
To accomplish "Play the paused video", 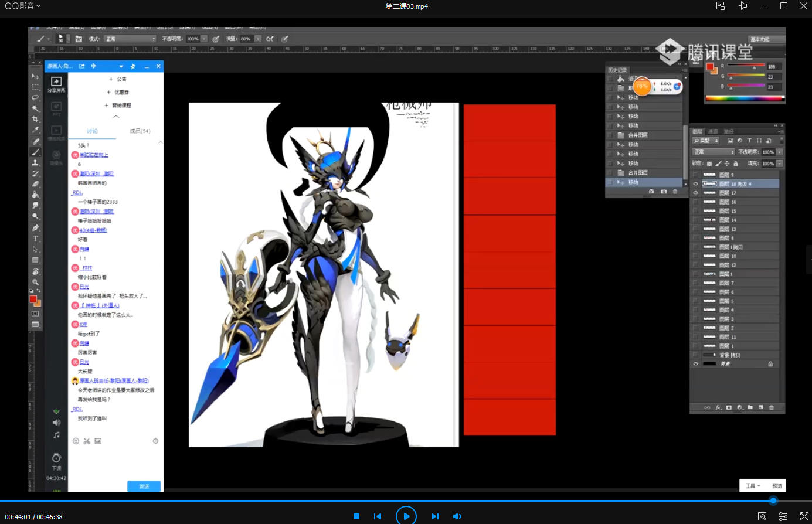I will [x=406, y=516].
